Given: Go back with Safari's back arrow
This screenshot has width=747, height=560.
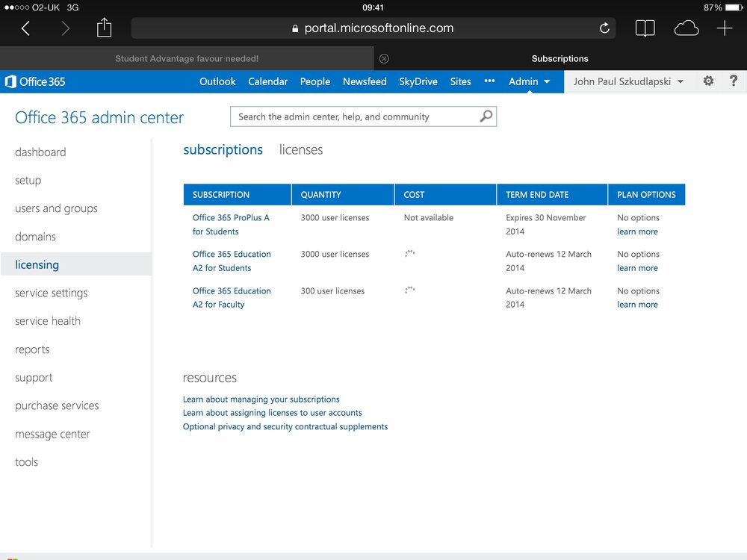Looking at the screenshot, I should pyautogui.click(x=25, y=28).
